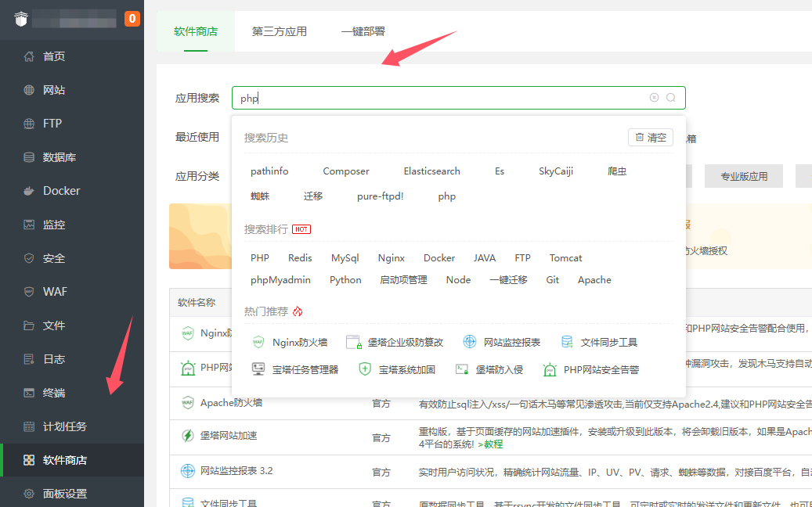Choose Docker in hot search ranking
Screen dimensions: 812x507
[x=439, y=257]
